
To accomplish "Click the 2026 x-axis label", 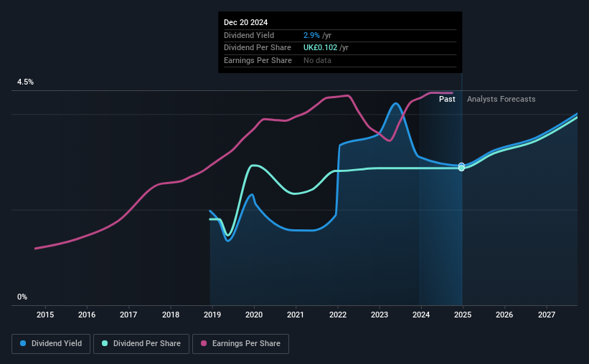I will tap(504, 315).
